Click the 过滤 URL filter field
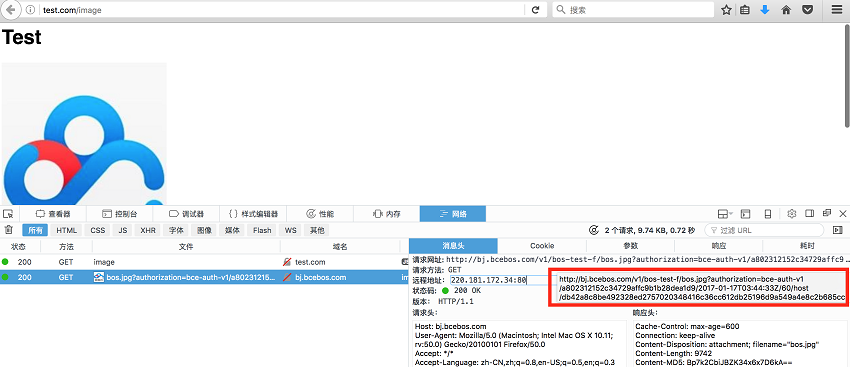Image resolution: width=850 pixels, height=367 pixels. pyautogui.click(x=764, y=230)
